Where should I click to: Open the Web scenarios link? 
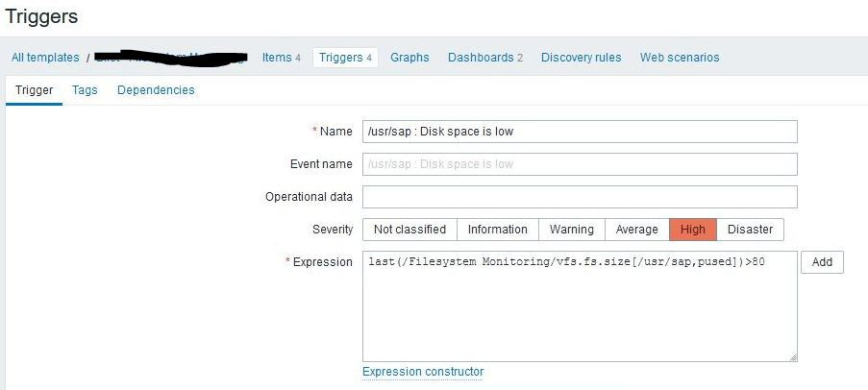coord(680,58)
